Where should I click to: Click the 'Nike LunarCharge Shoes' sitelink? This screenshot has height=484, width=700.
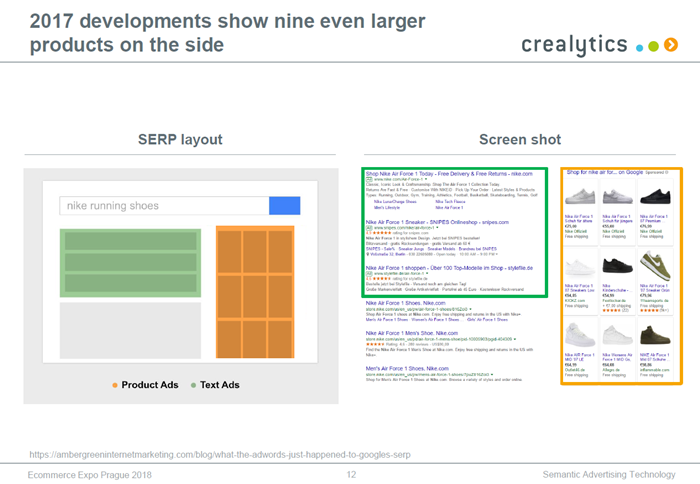click(395, 202)
